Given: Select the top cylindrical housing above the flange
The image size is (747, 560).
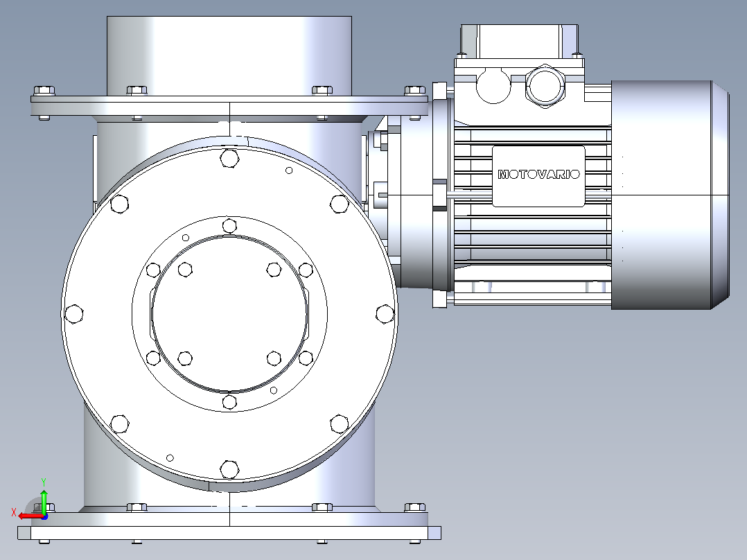Looking at the screenshot, I should pyautogui.click(x=229, y=55).
